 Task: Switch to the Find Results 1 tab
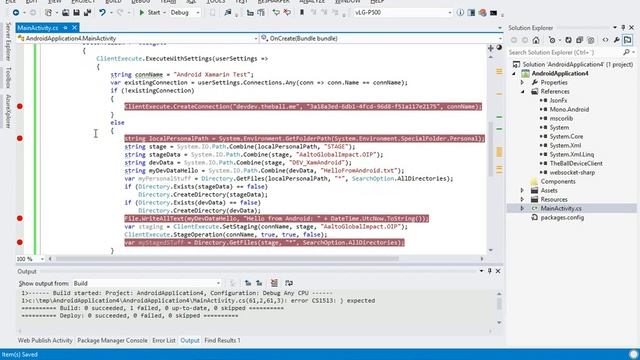[222, 340]
